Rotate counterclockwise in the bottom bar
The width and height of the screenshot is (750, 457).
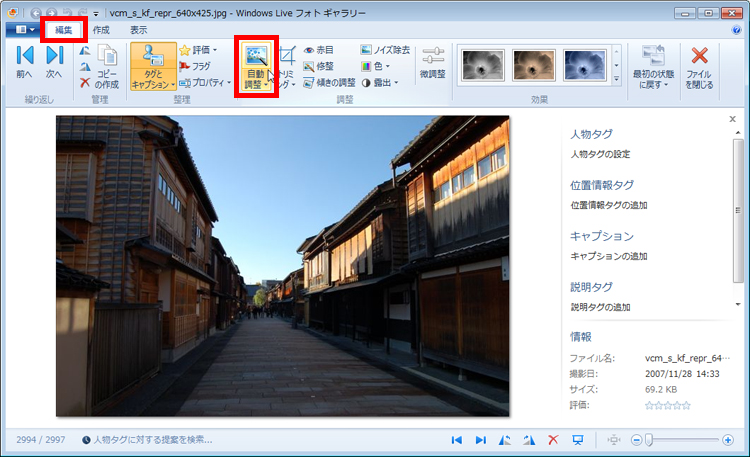[x=505, y=440]
